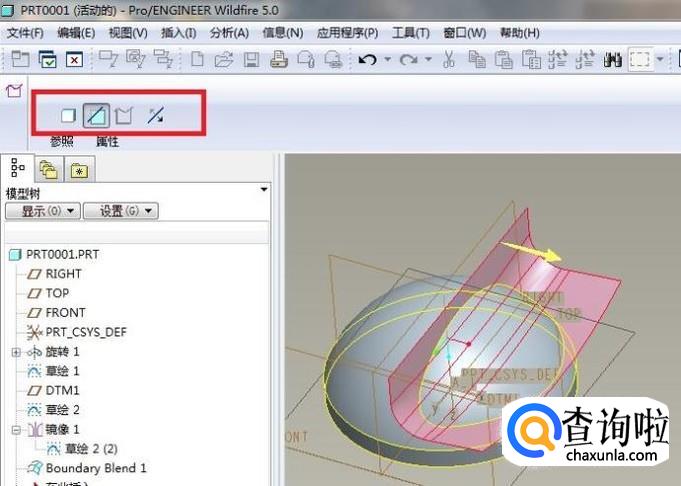Click the paste special icon
The image size is (681, 486).
click(531, 60)
